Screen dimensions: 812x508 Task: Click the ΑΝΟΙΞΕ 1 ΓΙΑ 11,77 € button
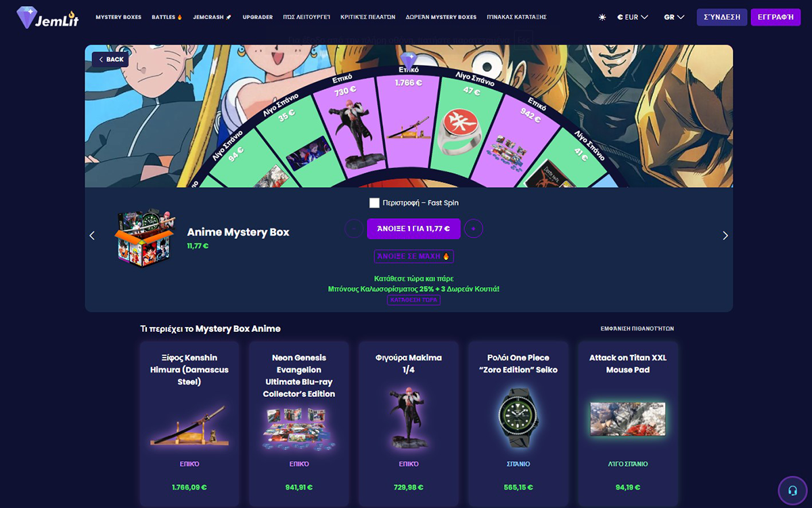[x=413, y=229]
